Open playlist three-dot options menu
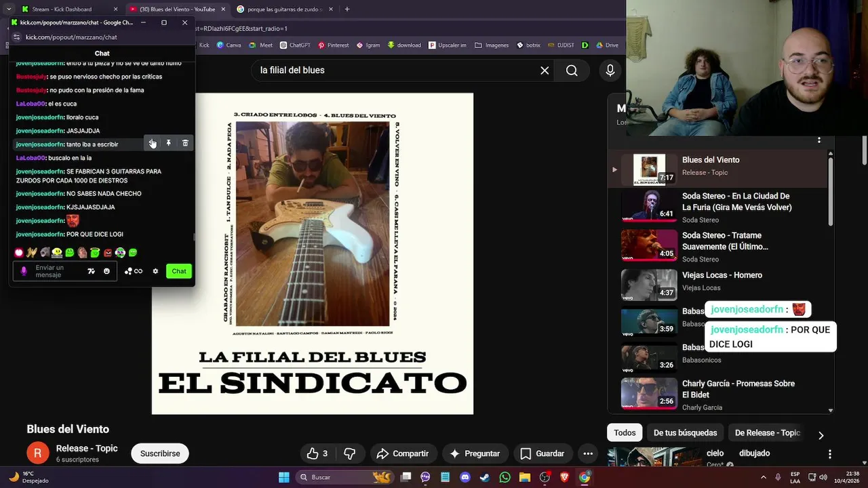The height and width of the screenshot is (488, 868). [819, 140]
